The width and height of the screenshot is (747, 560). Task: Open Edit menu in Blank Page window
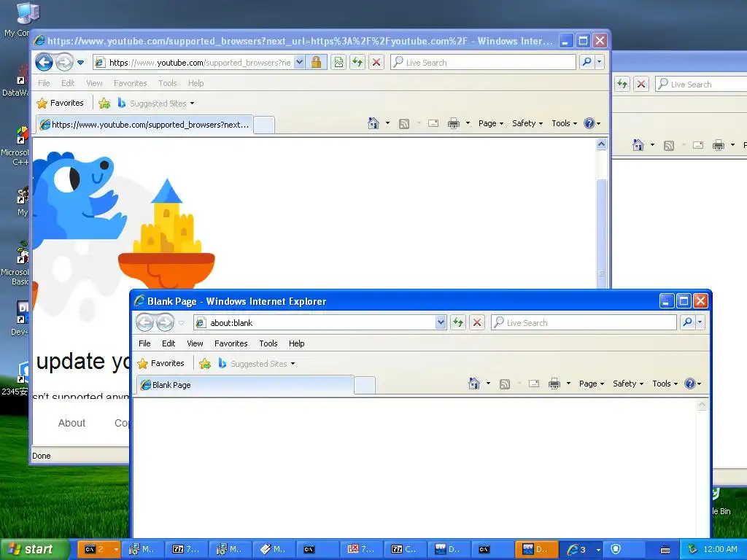[x=169, y=343]
